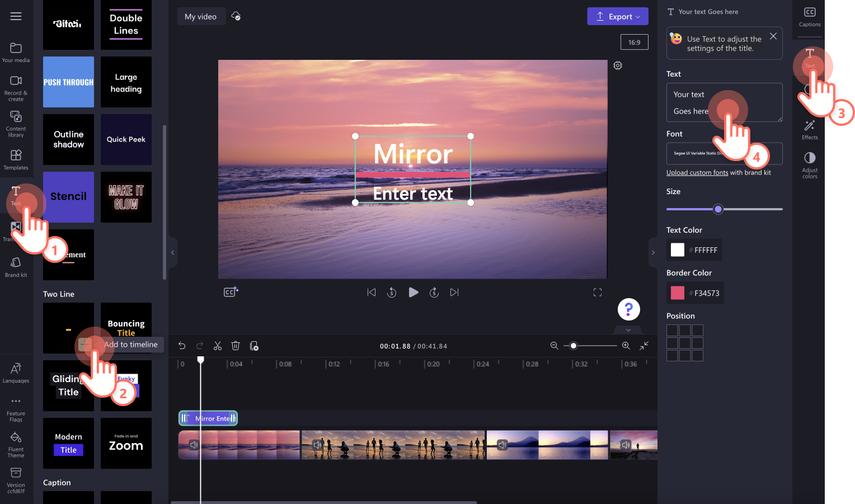Click the Export button
Image resolution: width=855 pixels, height=504 pixels.
point(617,16)
